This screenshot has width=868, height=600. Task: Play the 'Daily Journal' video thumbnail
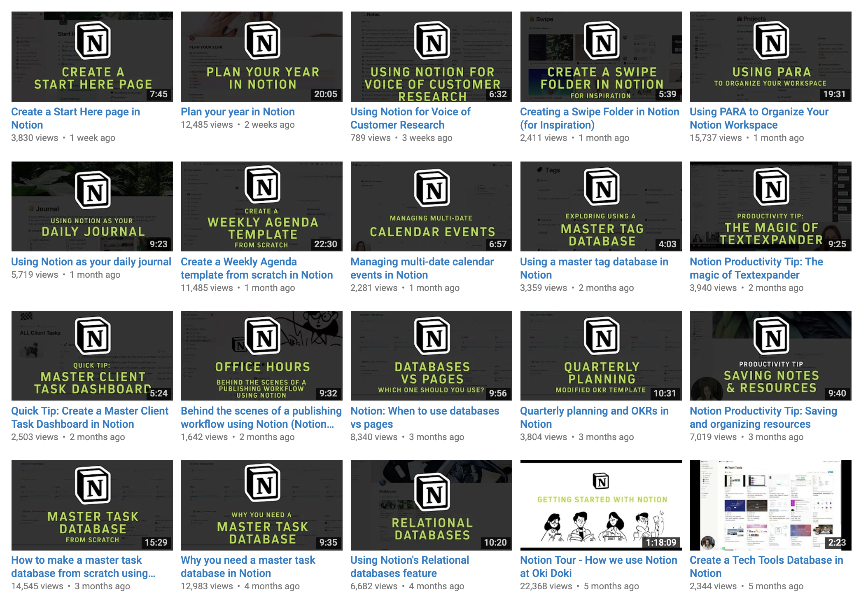[92, 206]
